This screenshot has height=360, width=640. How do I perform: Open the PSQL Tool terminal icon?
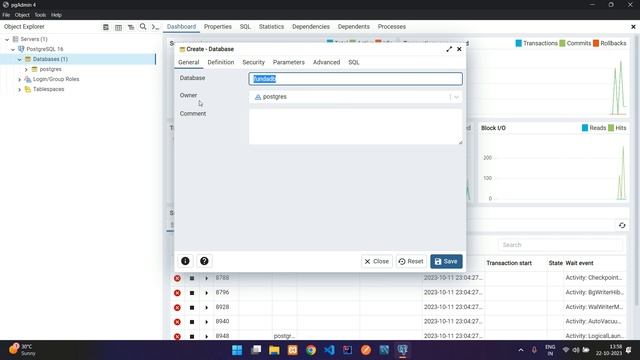(x=155, y=27)
